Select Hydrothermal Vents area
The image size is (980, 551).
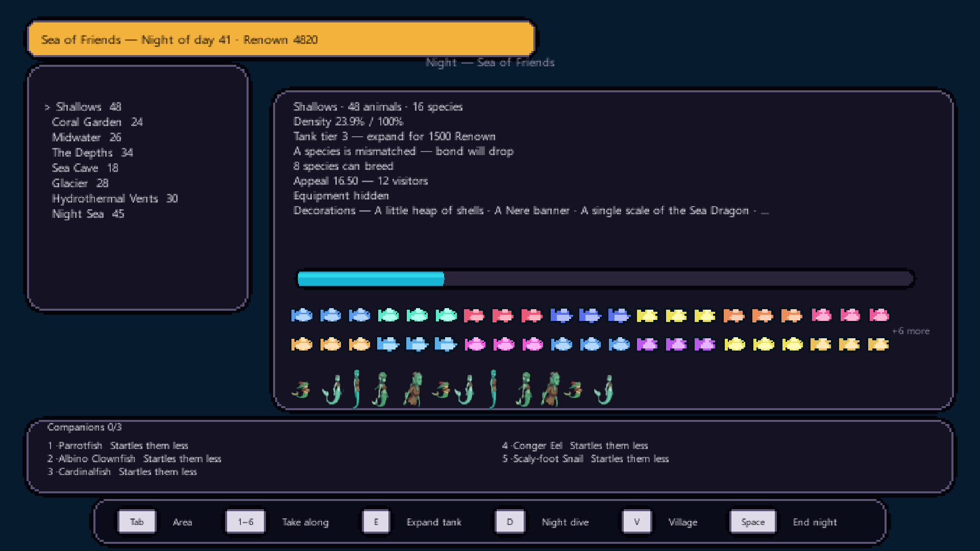pos(114,198)
